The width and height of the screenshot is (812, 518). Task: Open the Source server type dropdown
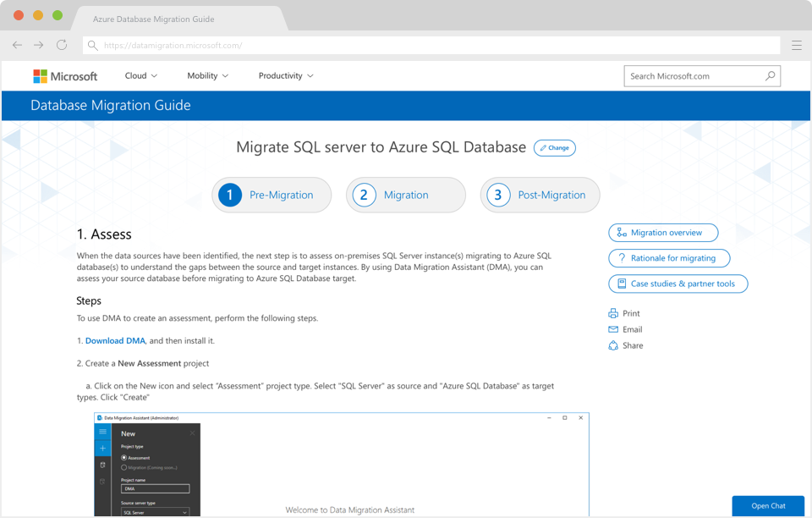click(x=156, y=512)
